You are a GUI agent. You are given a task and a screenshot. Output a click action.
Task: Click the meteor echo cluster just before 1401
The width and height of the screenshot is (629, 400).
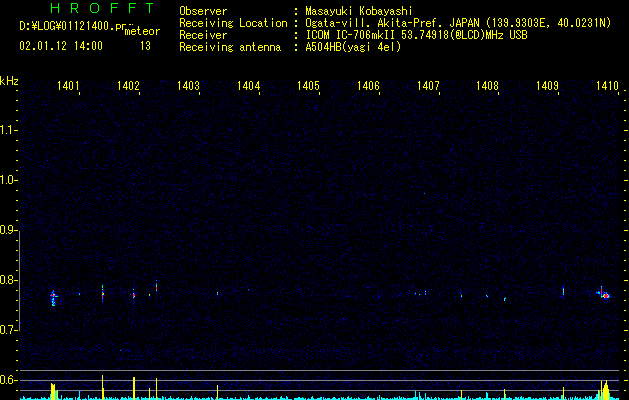tap(53, 297)
